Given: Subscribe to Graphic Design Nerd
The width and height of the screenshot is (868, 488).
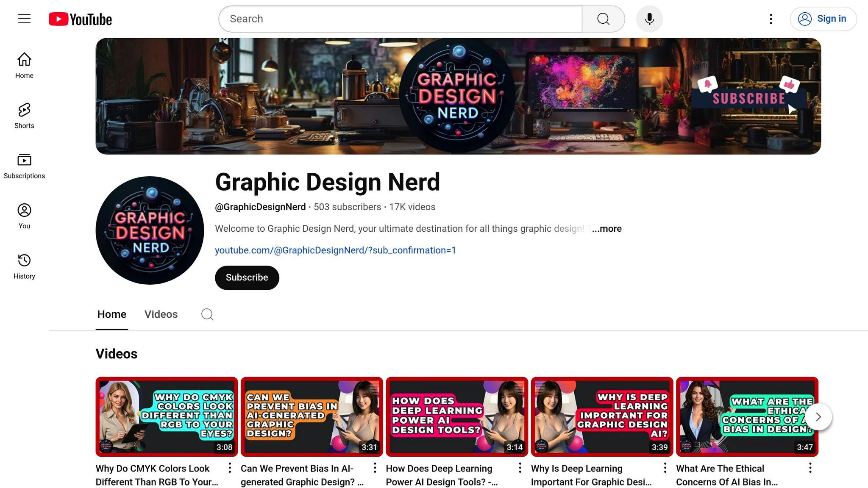Looking at the screenshot, I should click(247, 277).
